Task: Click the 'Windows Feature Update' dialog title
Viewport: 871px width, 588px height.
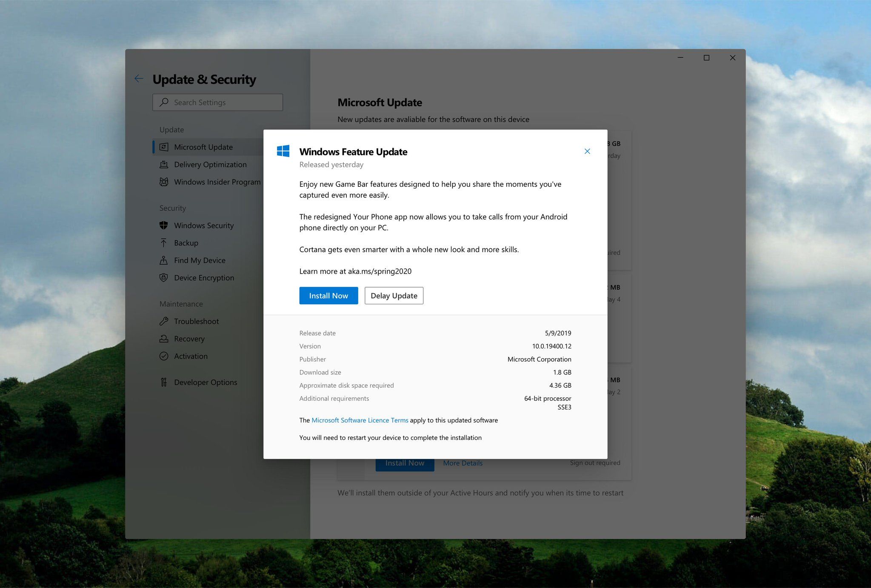Action: [353, 151]
